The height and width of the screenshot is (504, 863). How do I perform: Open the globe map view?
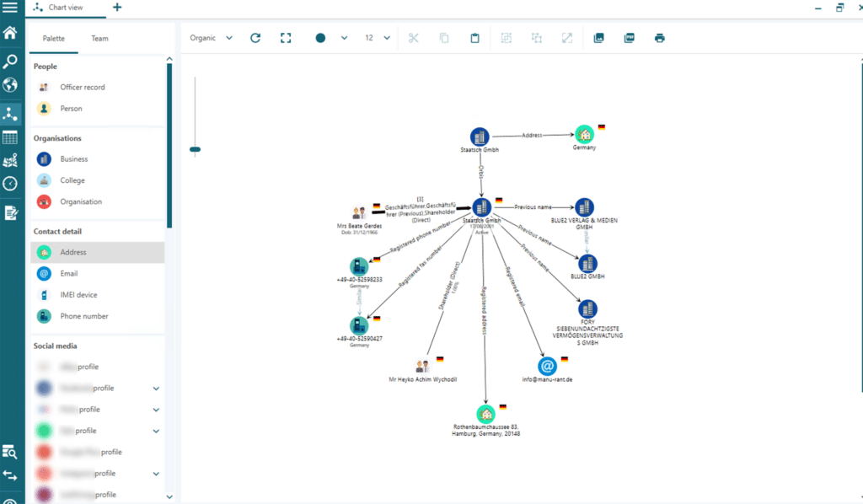10,85
